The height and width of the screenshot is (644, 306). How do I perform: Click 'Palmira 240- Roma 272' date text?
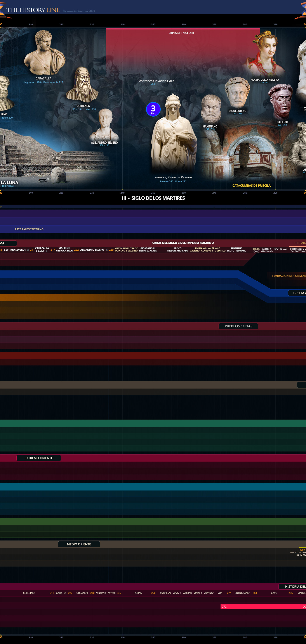pyautogui.click(x=173, y=181)
